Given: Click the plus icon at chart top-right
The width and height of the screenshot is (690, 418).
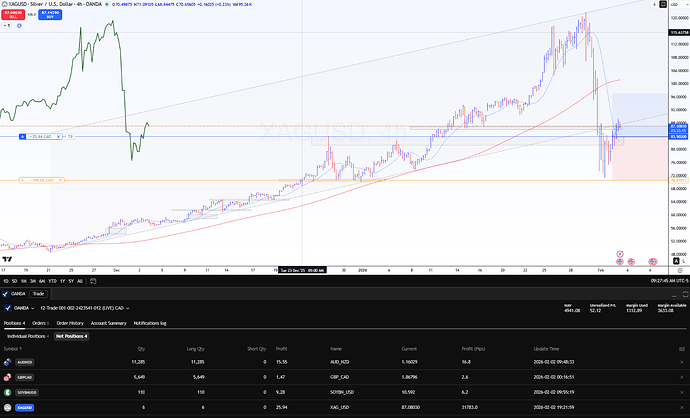Looking at the screenshot, I should click(654, 4).
